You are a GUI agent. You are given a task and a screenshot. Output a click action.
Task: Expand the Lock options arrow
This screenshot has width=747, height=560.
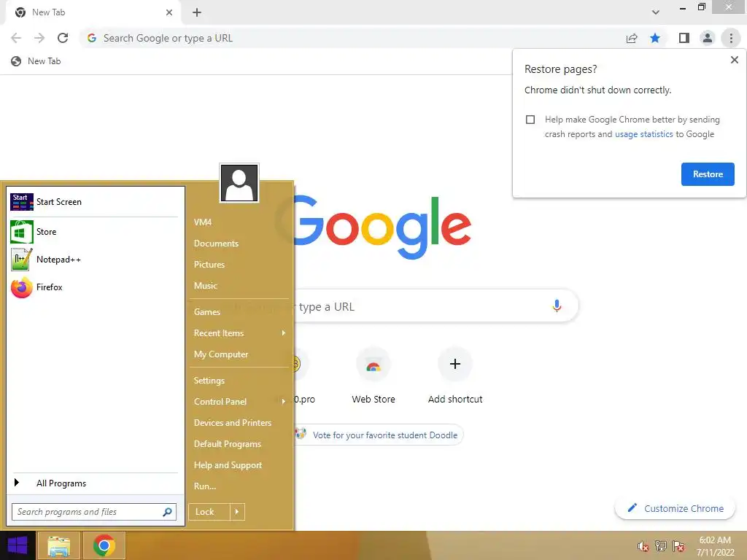coord(237,512)
